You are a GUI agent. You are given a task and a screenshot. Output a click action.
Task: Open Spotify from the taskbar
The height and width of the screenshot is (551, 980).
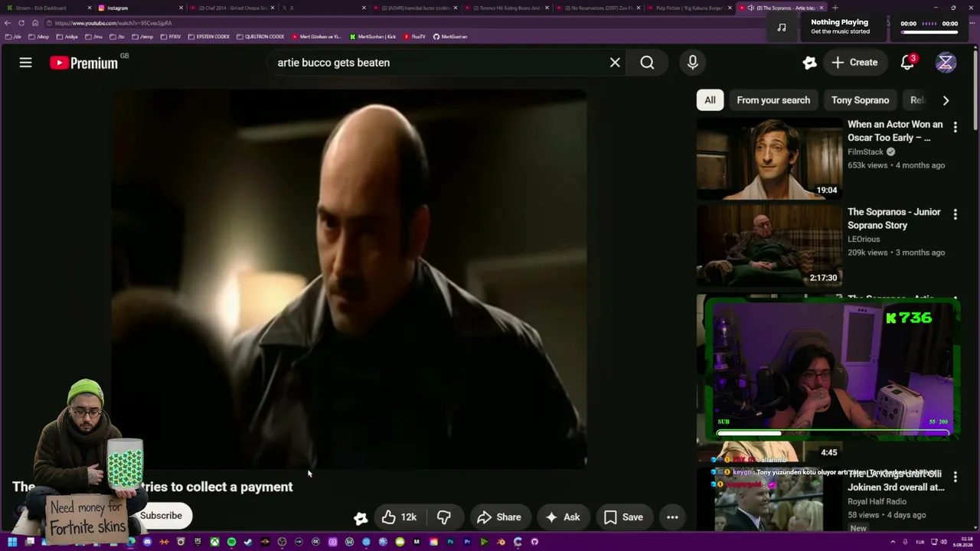(x=231, y=542)
